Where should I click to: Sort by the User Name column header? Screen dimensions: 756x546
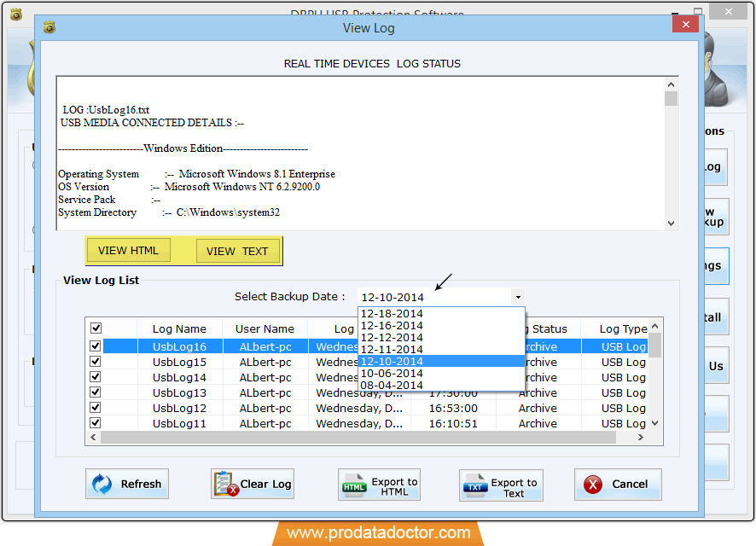tap(265, 328)
